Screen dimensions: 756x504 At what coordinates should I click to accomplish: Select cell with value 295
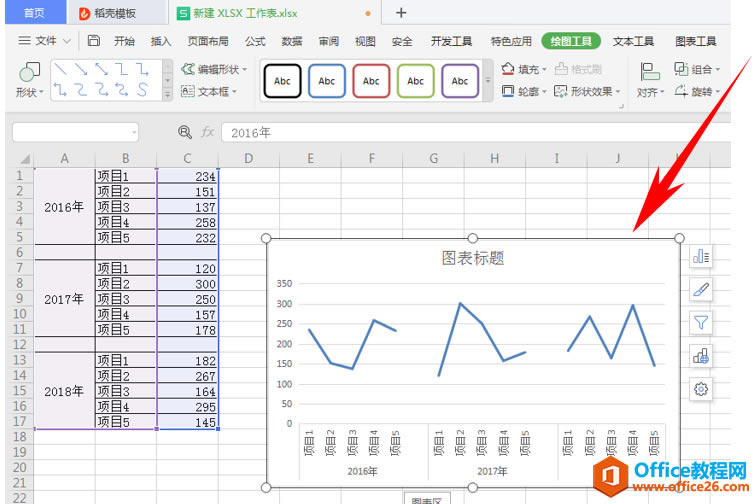[x=188, y=407]
